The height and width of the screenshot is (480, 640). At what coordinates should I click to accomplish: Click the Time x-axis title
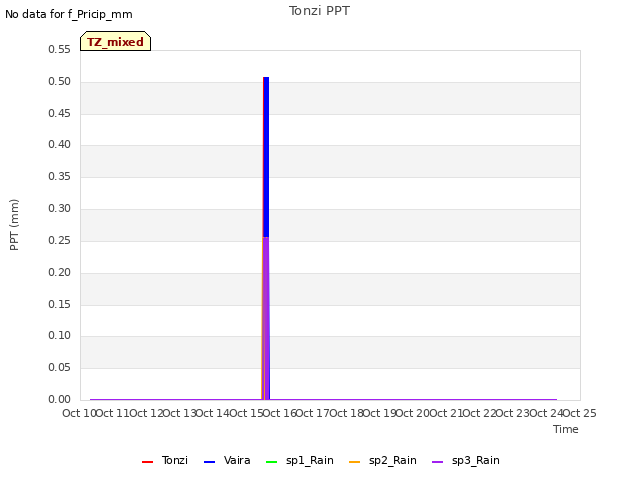pyautogui.click(x=566, y=429)
